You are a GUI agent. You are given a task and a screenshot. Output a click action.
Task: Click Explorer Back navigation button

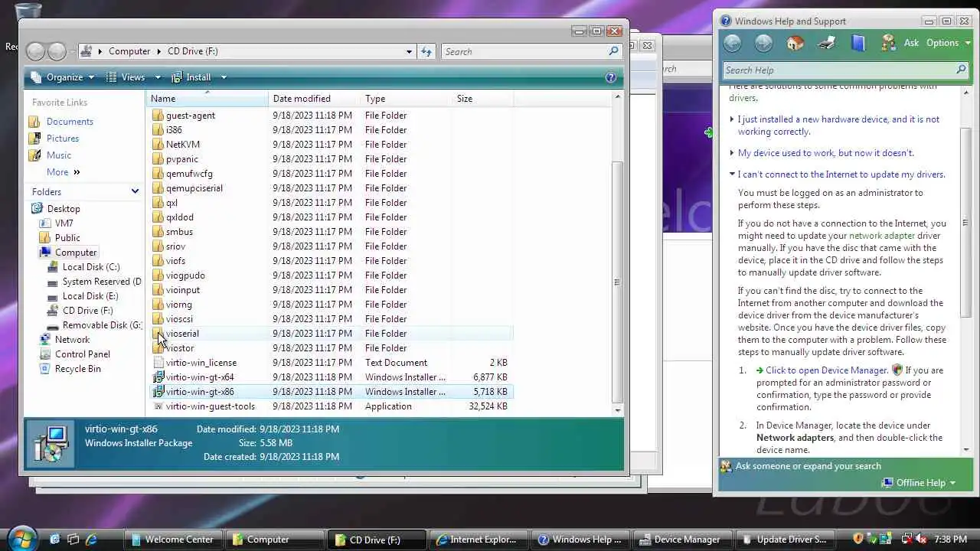click(35, 51)
